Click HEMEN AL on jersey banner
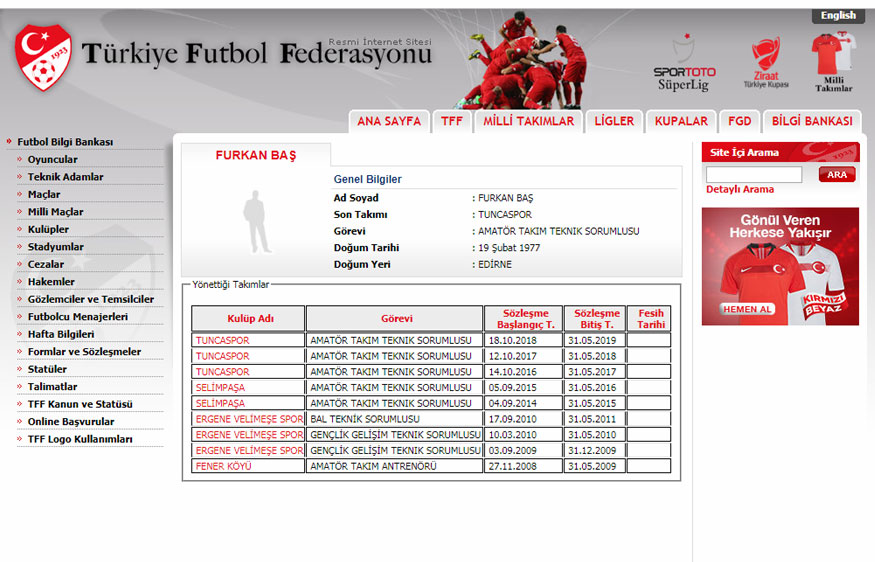Screen dimensions: 875x562 (x=747, y=309)
